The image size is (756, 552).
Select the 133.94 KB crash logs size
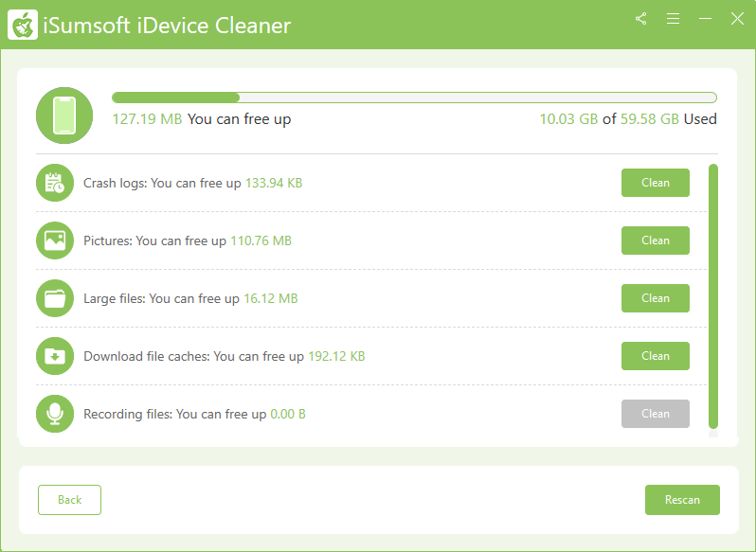[x=274, y=183]
